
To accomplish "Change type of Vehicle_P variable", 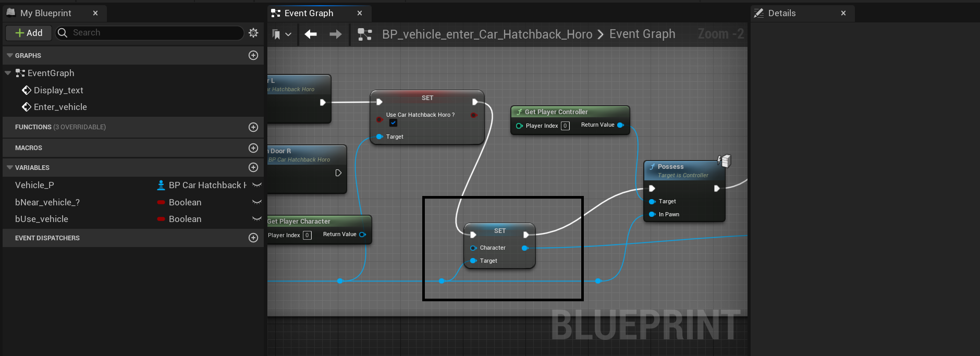I will pyautogui.click(x=202, y=185).
